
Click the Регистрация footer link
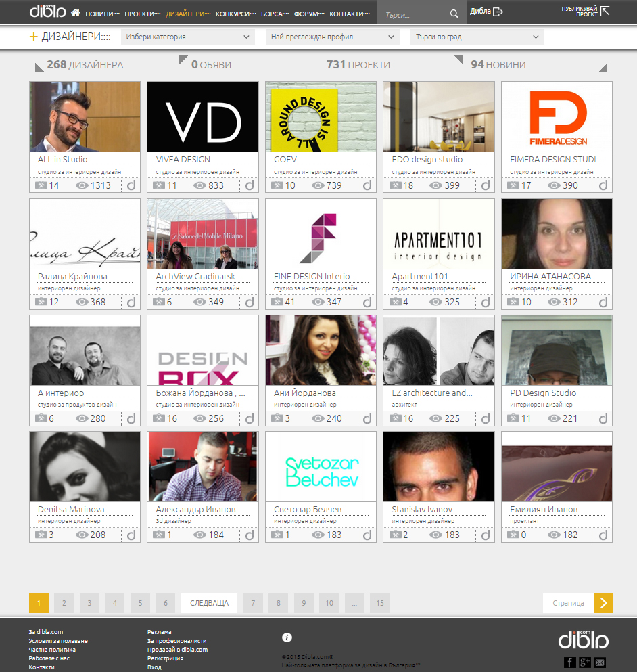coord(165,658)
